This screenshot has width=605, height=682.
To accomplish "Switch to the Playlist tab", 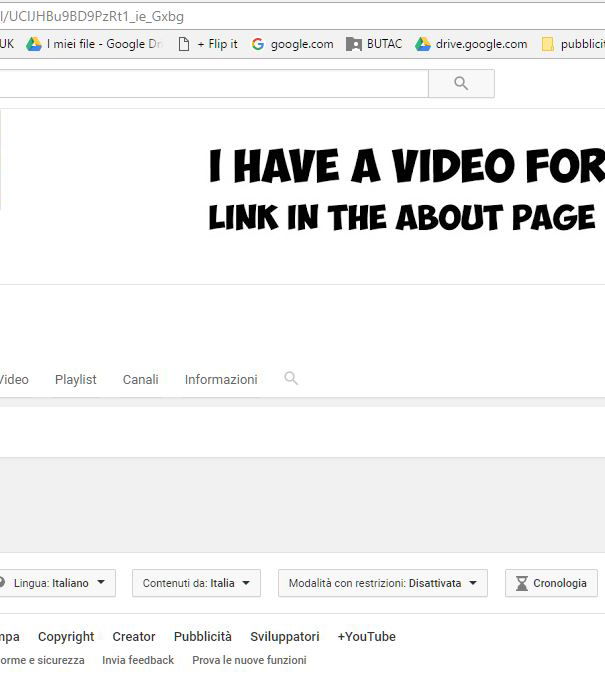I will pos(76,380).
